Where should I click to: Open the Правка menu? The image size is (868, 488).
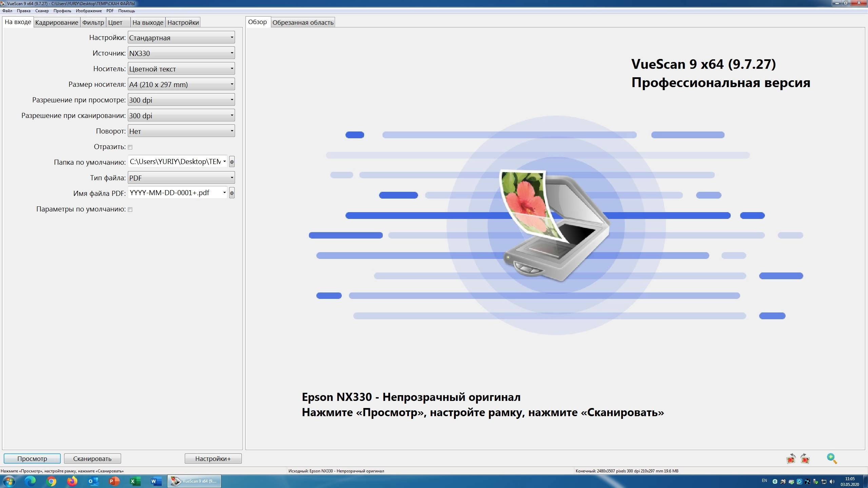tap(24, 11)
